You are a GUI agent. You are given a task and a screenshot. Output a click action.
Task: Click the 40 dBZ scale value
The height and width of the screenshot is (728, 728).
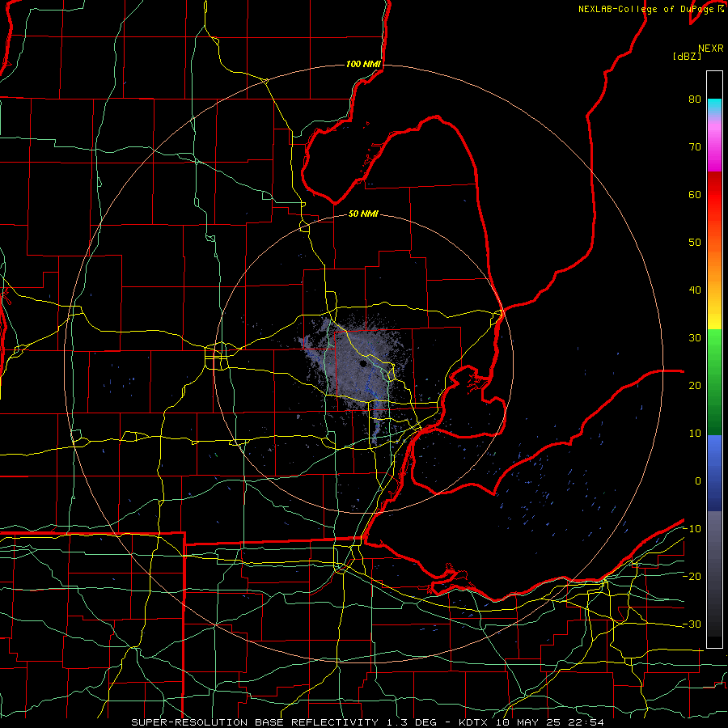pyautogui.click(x=695, y=290)
